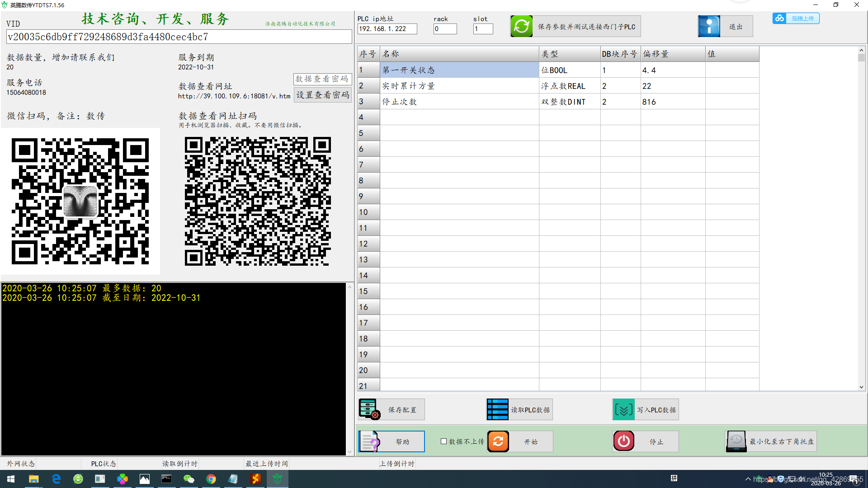Select the row 2 实时累计方量 name cell
Screen dimensions: 868x488
459,86
